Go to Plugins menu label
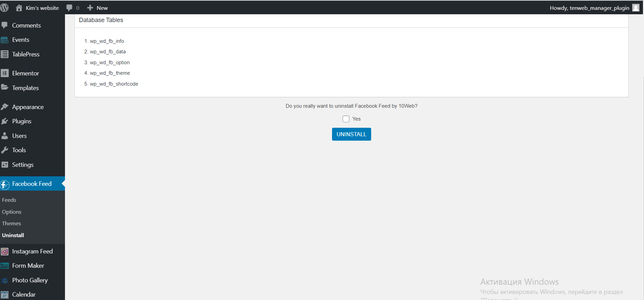This screenshot has height=300, width=644. coord(22,121)
